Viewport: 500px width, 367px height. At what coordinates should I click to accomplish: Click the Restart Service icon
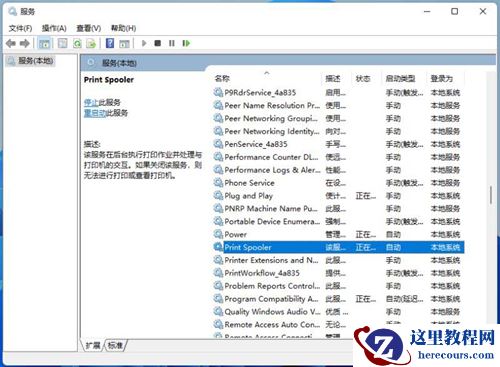coord(186,43)
